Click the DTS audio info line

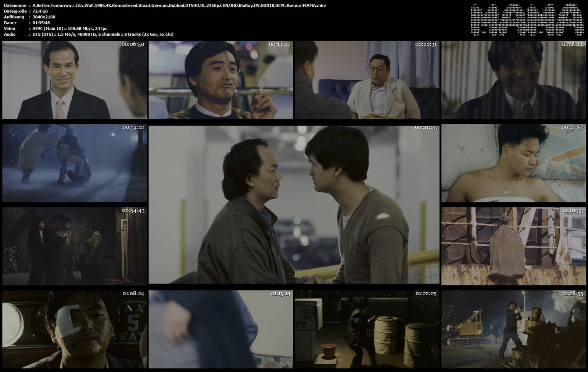pos(103,34)
